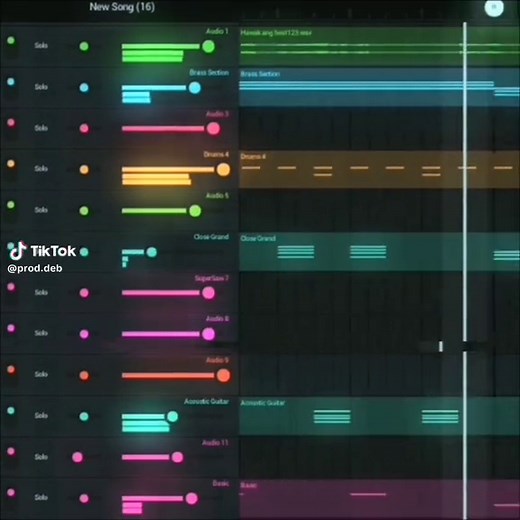Solo the Drums 4 track
The width and height of the screenshot is (520, 520).
pyautogui.click(x=41, y=169)
